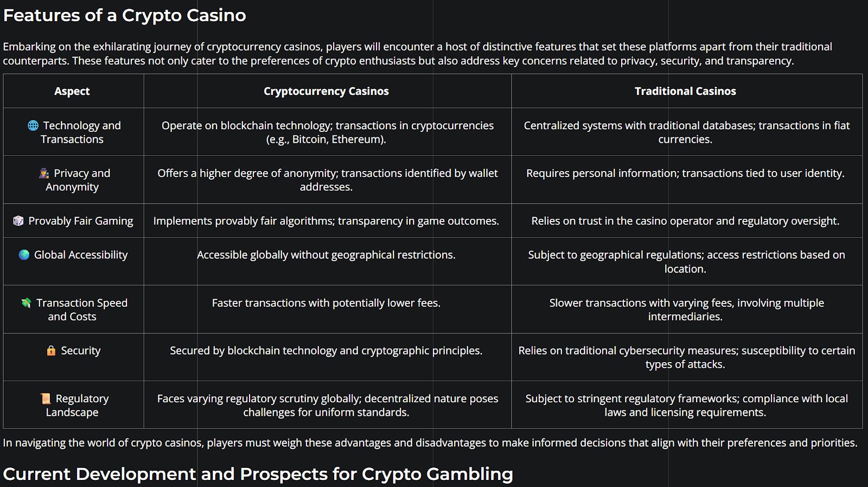Click the dice icon beside Provably Fair Gaming
The image size is (868, 487).
[x=18, y=221]
